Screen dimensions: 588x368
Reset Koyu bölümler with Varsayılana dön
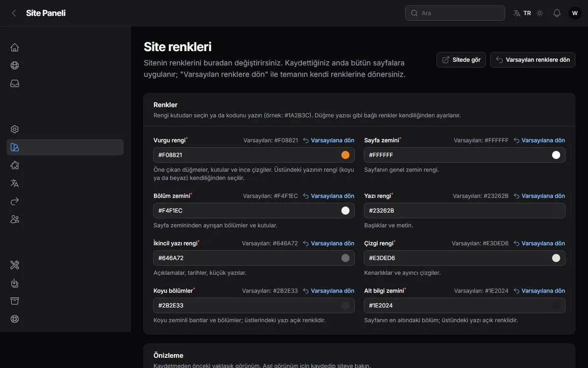[328, 291]
